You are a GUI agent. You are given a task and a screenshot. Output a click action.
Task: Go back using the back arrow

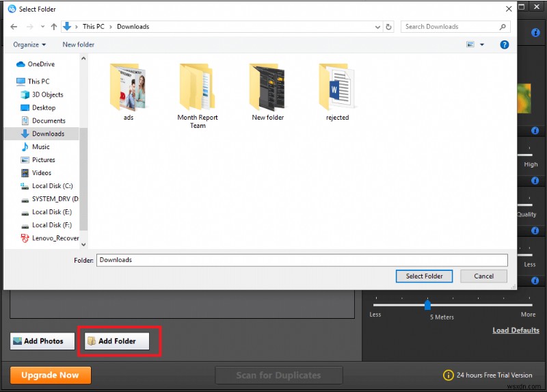14,27
